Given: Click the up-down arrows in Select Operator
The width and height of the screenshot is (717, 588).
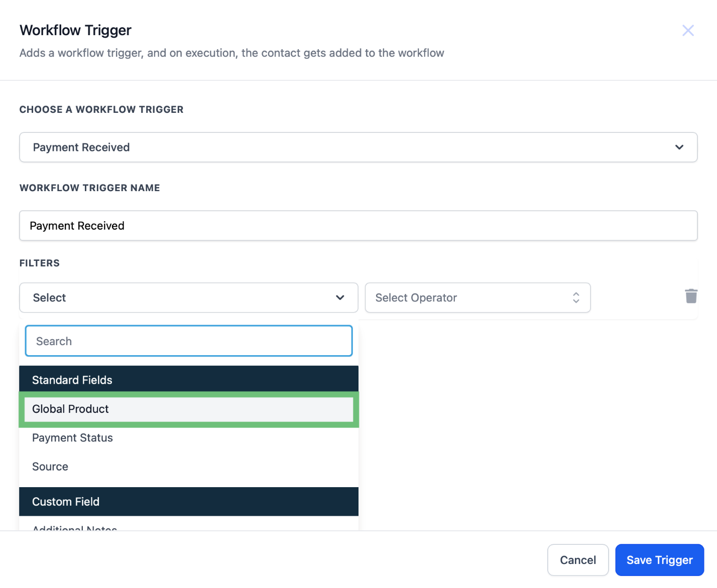Looking at the screenshot, I should [576, 298].
